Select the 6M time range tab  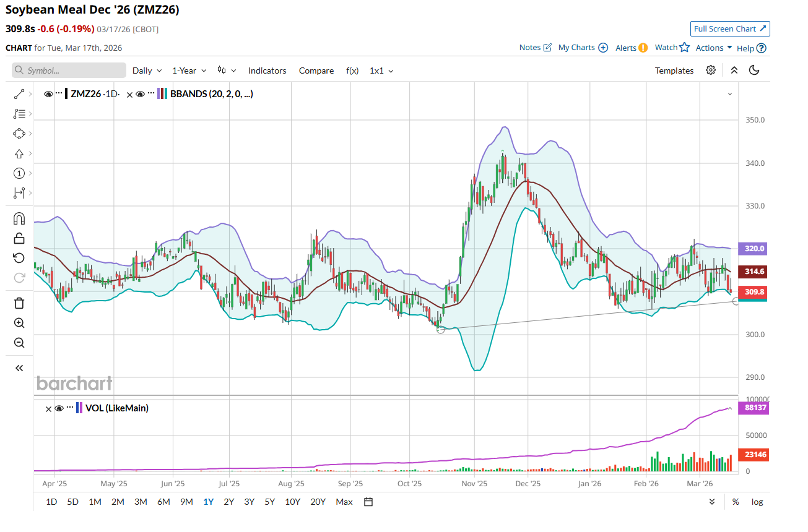point(163,502)
